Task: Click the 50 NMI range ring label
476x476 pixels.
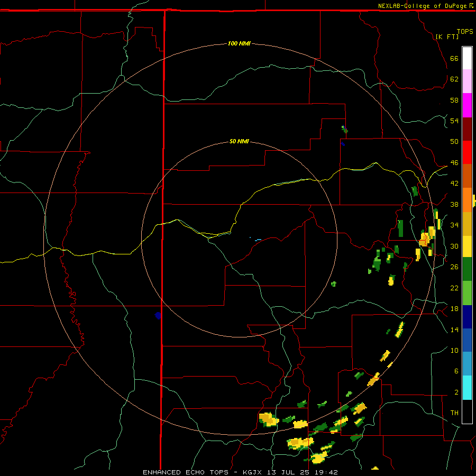Action: 239,141
